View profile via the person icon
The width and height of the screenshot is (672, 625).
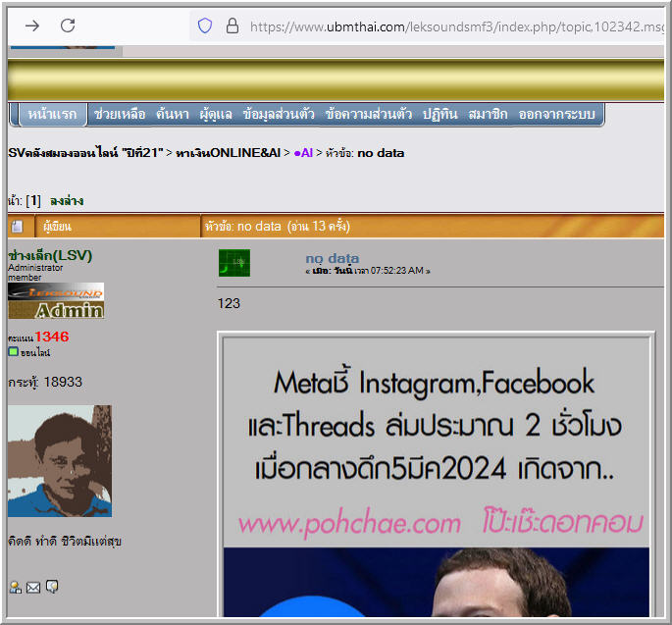click(x=16, y=587)
